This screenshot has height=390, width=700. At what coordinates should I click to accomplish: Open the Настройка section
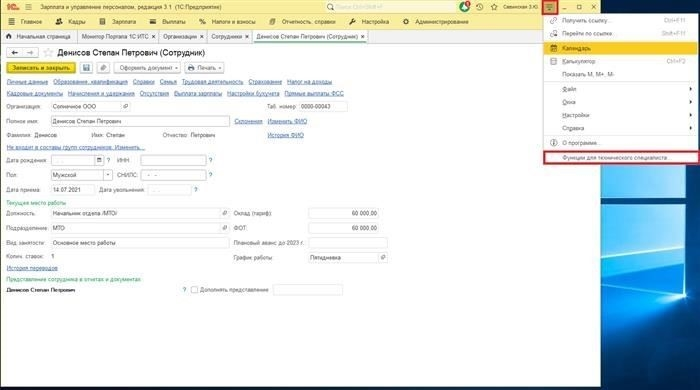point(369,21)
